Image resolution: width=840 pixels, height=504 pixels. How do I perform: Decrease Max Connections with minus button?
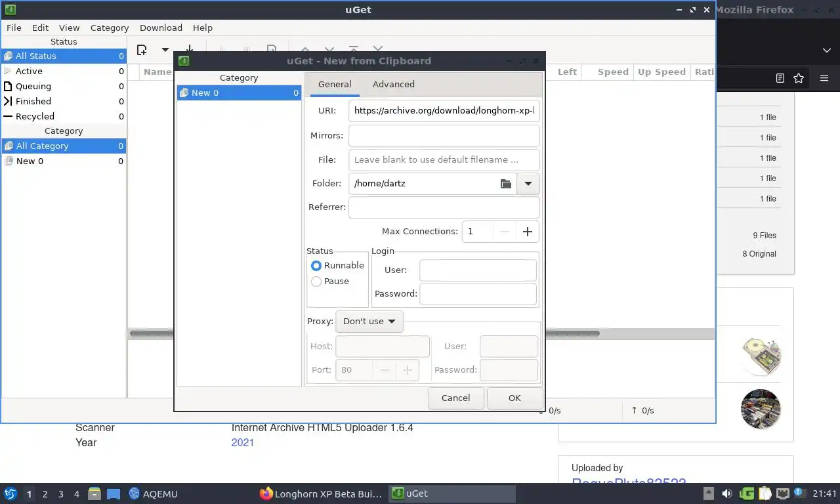(505, 232)
